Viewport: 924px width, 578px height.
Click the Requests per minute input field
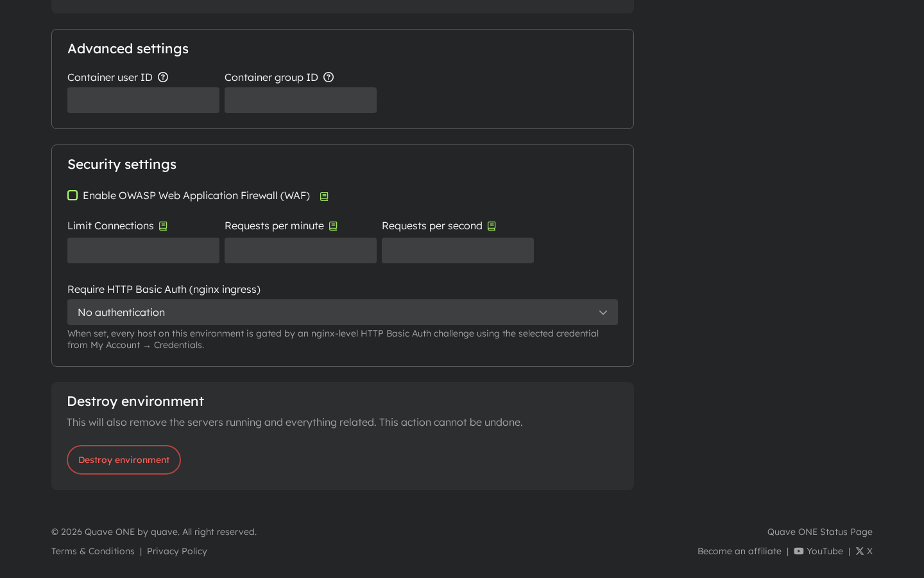coord(300,250)
